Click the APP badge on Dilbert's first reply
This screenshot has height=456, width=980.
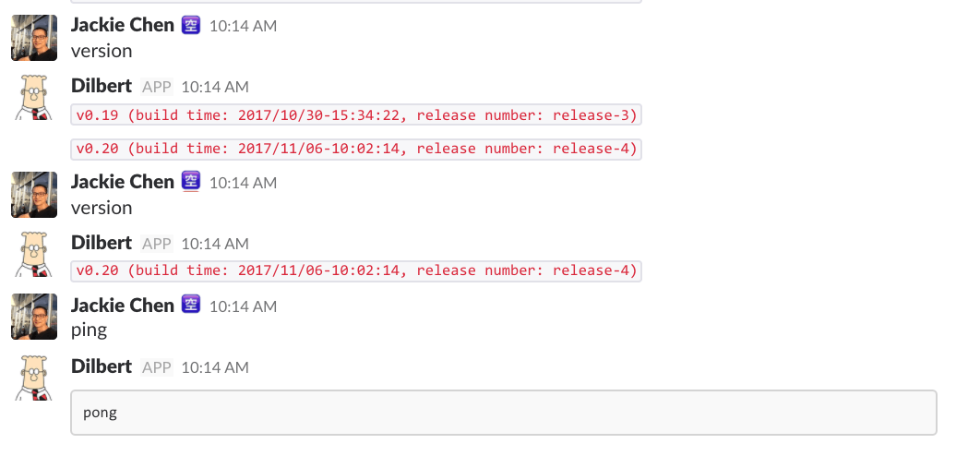click(x=157, y=87)
